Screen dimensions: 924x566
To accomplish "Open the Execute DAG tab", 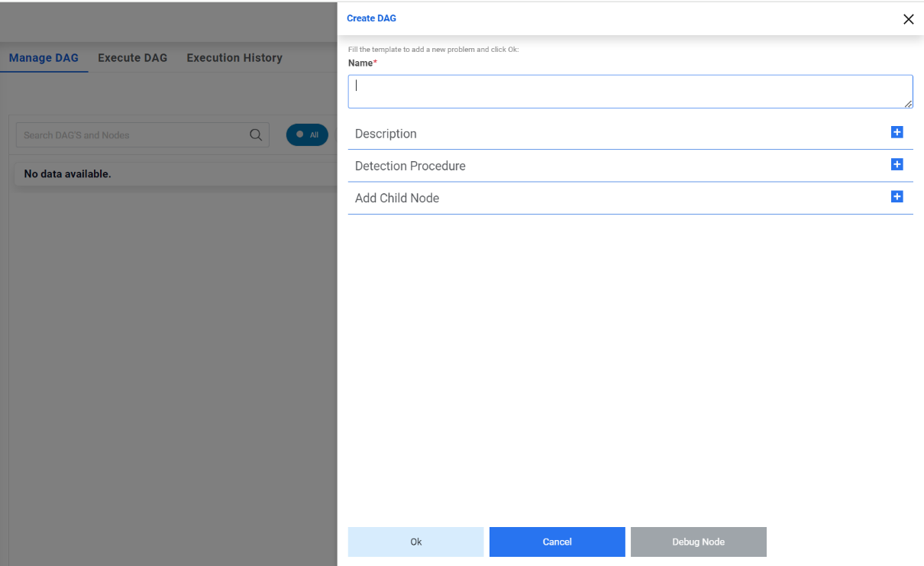I will point(132,58).
